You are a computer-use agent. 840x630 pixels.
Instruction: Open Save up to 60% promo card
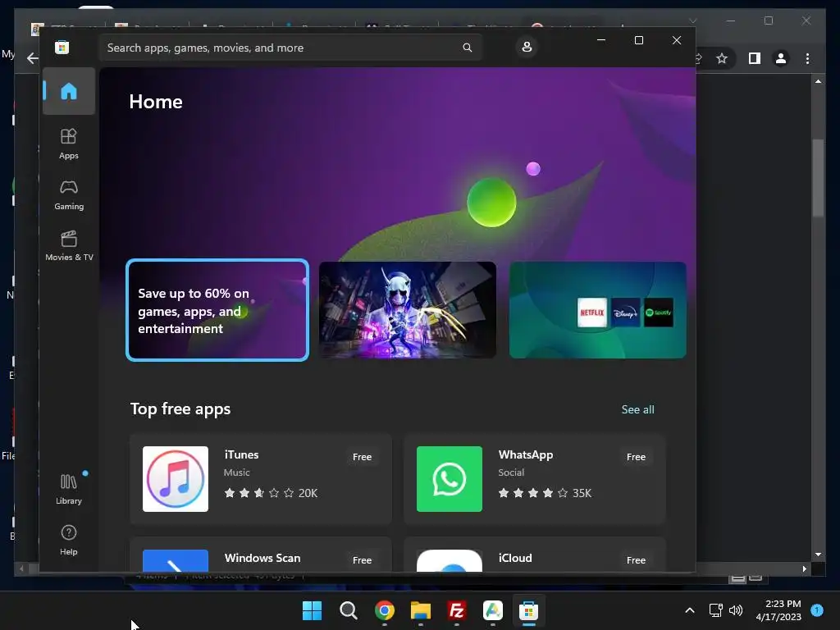click(217, 310)
